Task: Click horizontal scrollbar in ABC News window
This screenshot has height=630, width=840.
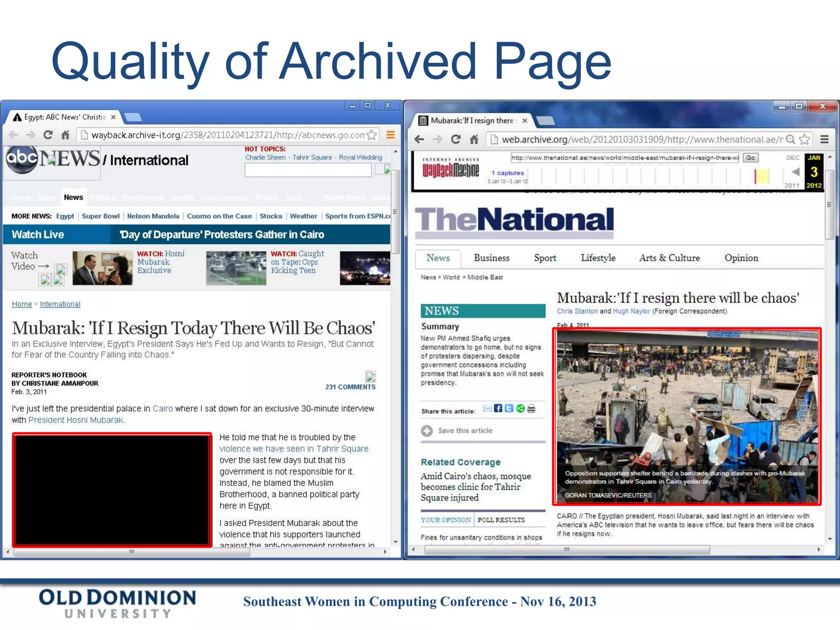Action: [x=132, y=552]
